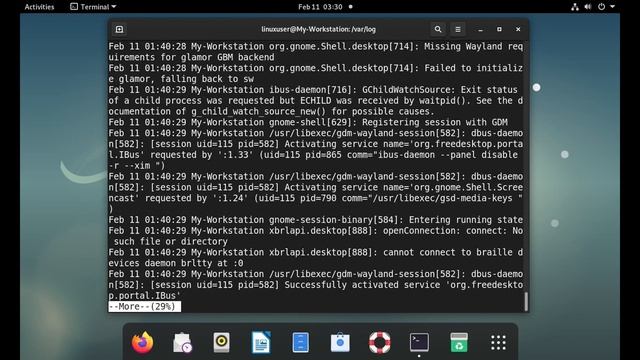640x360 pixels.
Task: Minimize the terminal window
Action: 480,29
